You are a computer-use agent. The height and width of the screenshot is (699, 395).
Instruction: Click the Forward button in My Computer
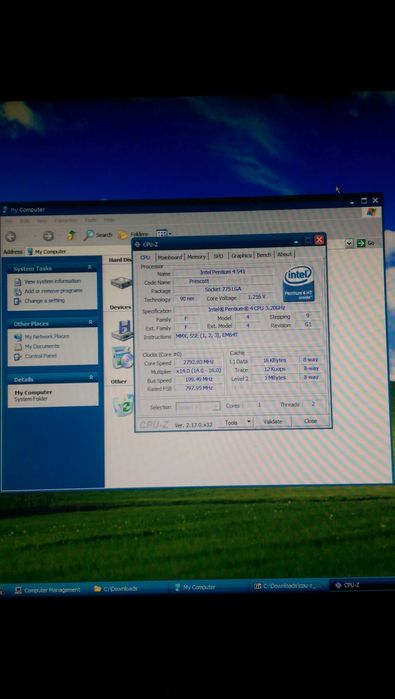click(48, 236)
